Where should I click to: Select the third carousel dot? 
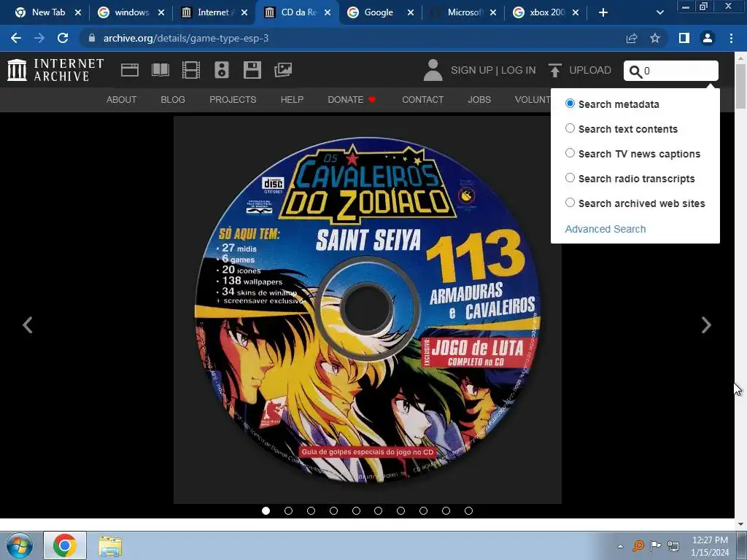pyautogui.click(x=311, y=511)
